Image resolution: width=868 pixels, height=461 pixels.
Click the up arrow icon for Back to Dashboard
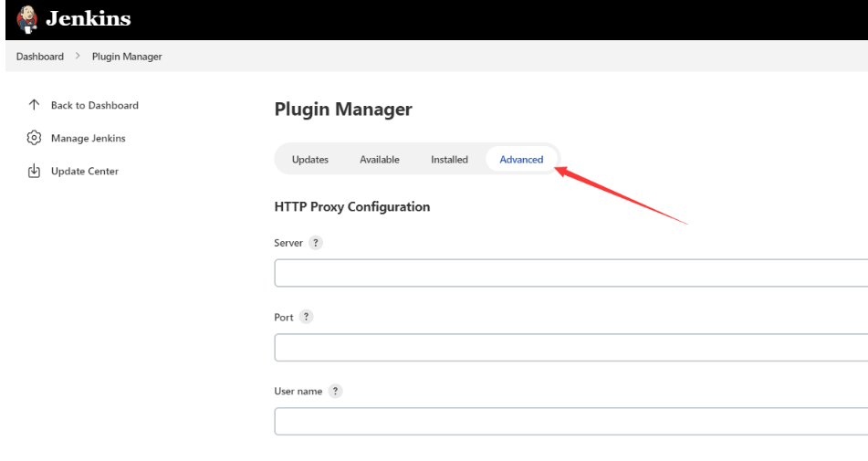pos(34,105)
